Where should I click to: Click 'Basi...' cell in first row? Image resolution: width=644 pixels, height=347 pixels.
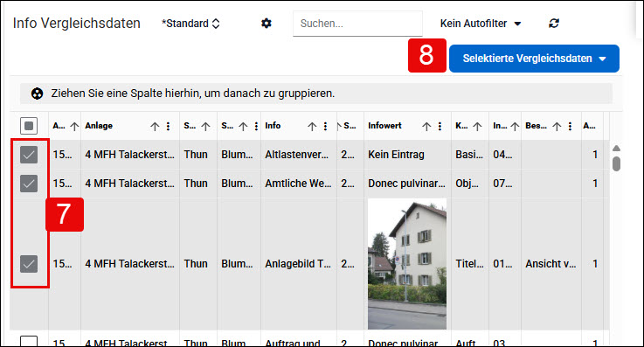469,155
